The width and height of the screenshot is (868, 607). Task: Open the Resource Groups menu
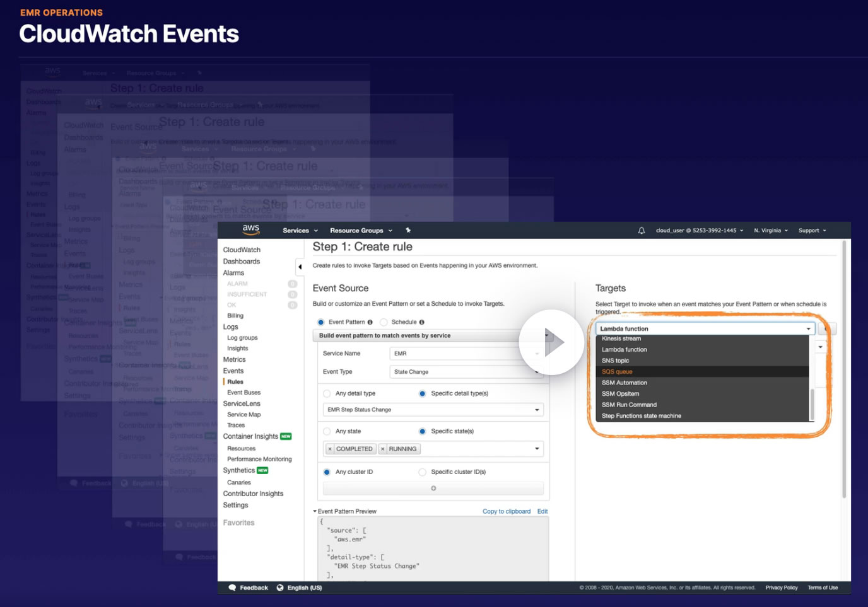361,231
